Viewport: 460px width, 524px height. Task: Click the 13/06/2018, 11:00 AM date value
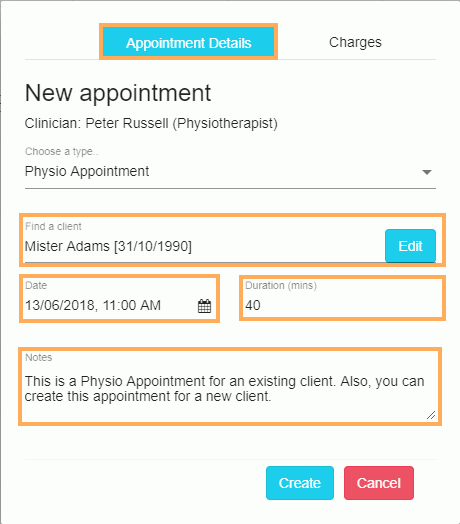93,305
